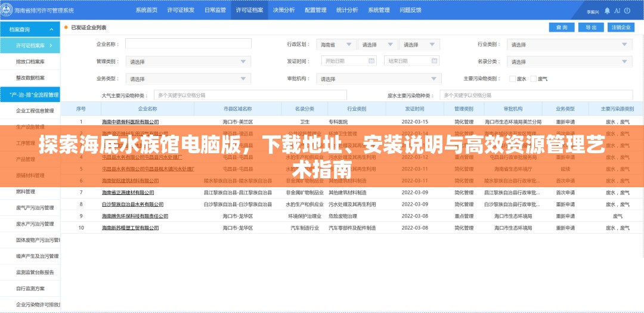Click the 审批机构 column header
Viewport: 644px width, 313px height.
(x=513, y=109)
